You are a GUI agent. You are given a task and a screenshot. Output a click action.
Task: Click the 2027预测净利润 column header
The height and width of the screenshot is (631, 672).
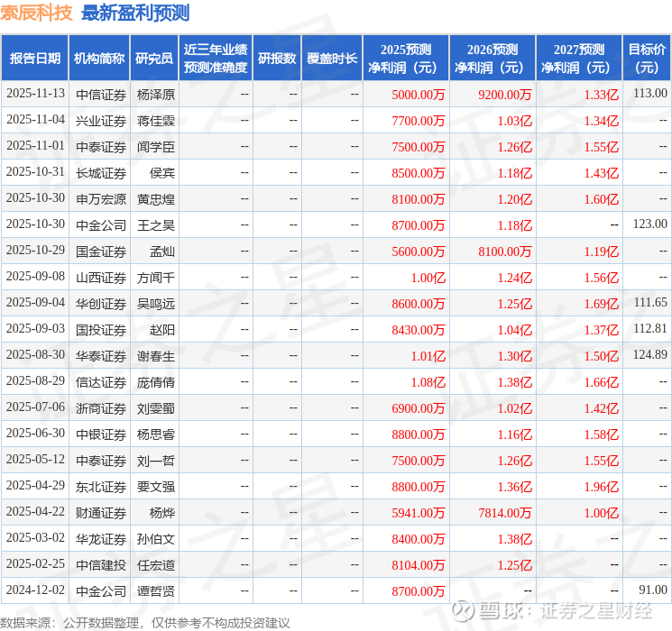pos(579,59)
